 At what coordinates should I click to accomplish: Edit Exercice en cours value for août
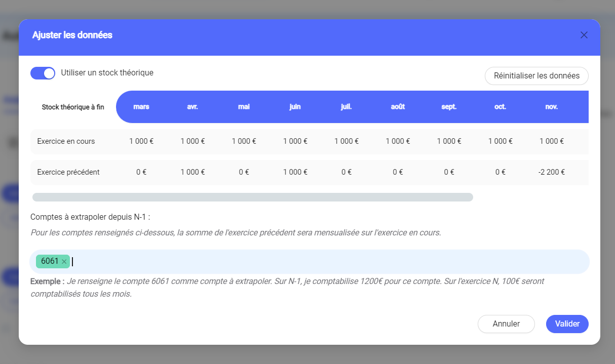[398, 141]
